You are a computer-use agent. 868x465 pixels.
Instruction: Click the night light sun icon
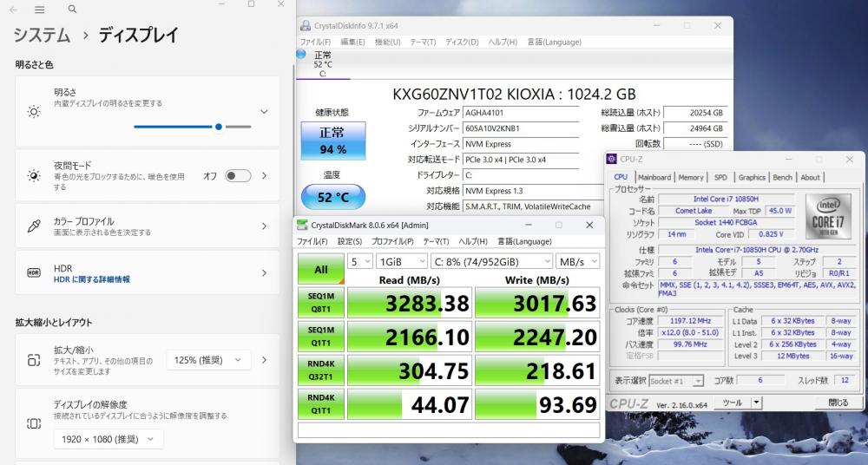34,176
